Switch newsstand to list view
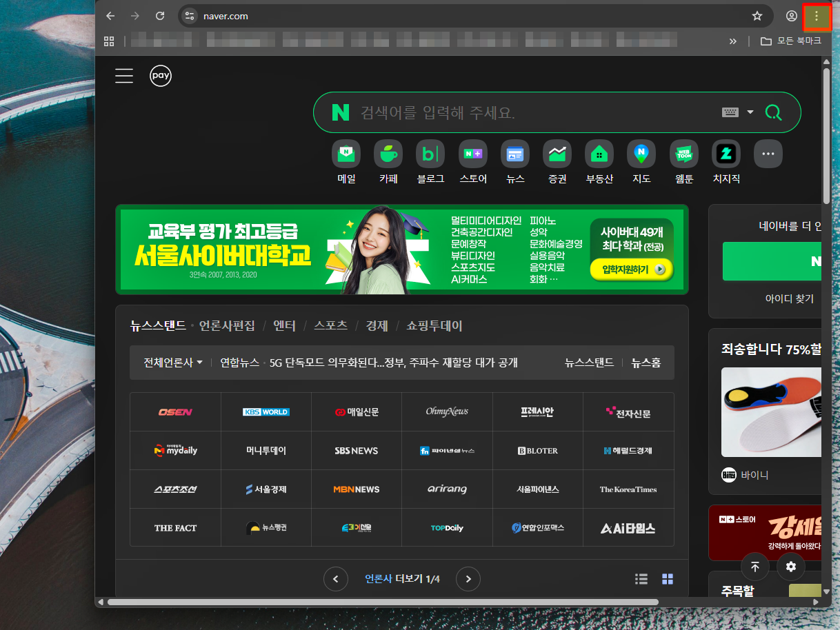Screen dimensions: 840x630 click(641, 579)
